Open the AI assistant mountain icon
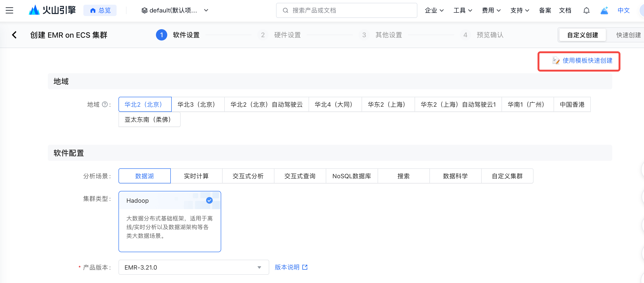The height and width of the screenshot is (283, 644). [604, 10]
